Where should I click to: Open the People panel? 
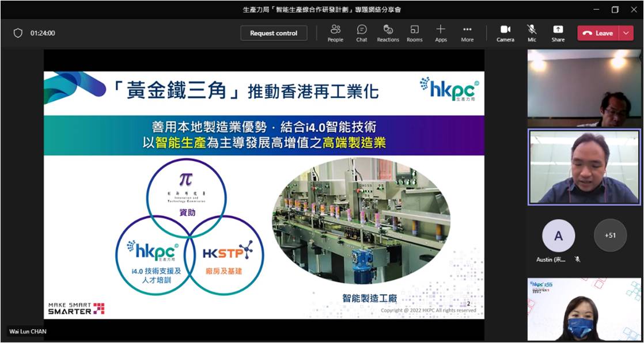click(335, 33)
